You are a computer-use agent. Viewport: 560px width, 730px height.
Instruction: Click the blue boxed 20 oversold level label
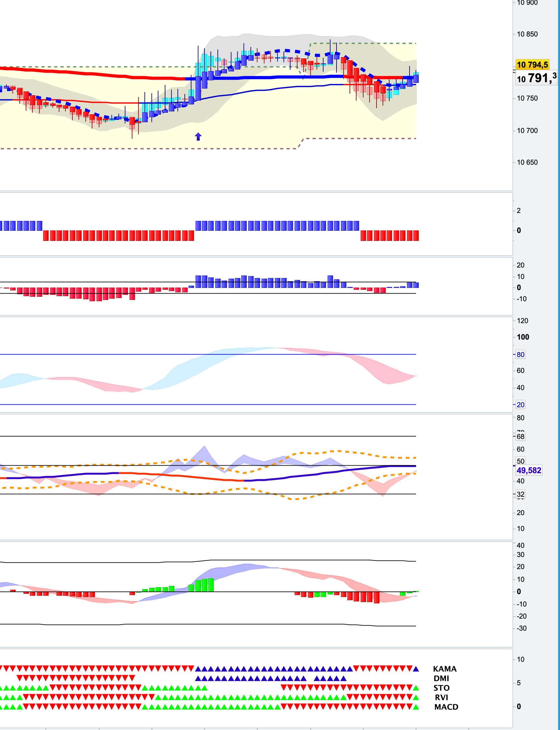(520, 405)
